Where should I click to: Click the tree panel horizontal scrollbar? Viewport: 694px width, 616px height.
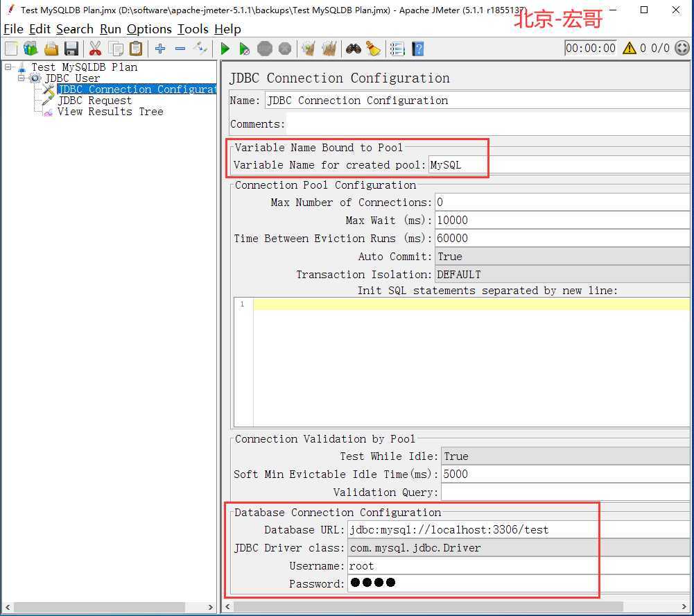click(x=100, y=607)
